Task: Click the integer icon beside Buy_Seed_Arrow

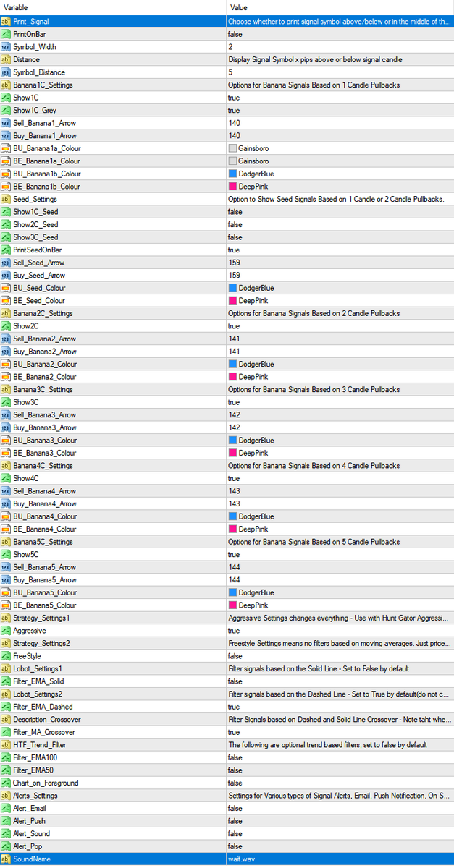Action: 6,275
